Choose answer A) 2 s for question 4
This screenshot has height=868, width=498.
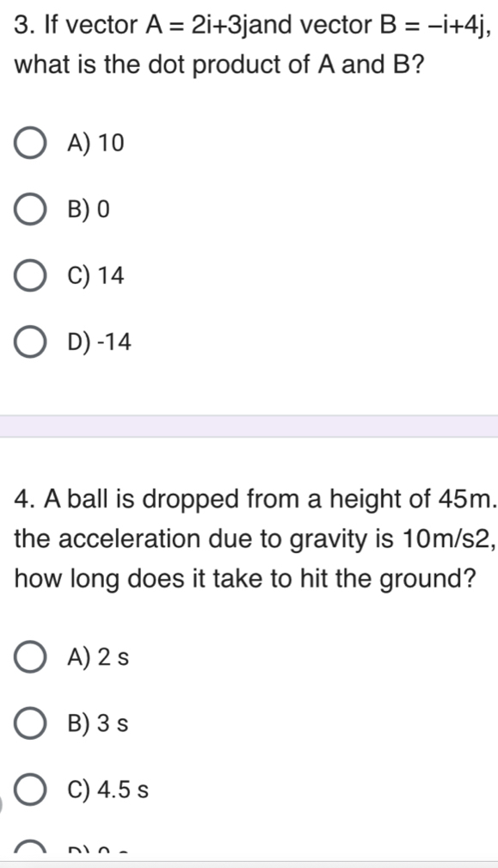30,656
